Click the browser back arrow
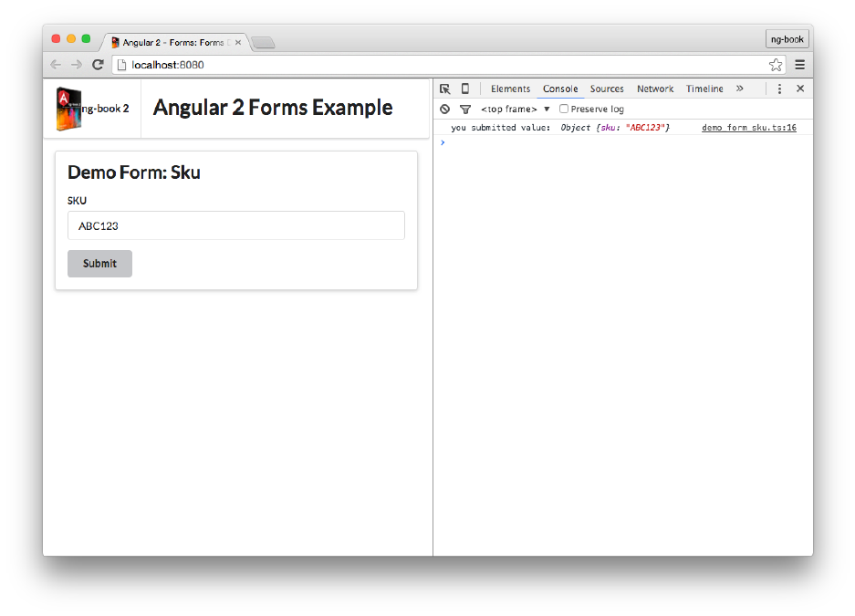Viewport: 855px width, 616px height. (x=56, y=65)
